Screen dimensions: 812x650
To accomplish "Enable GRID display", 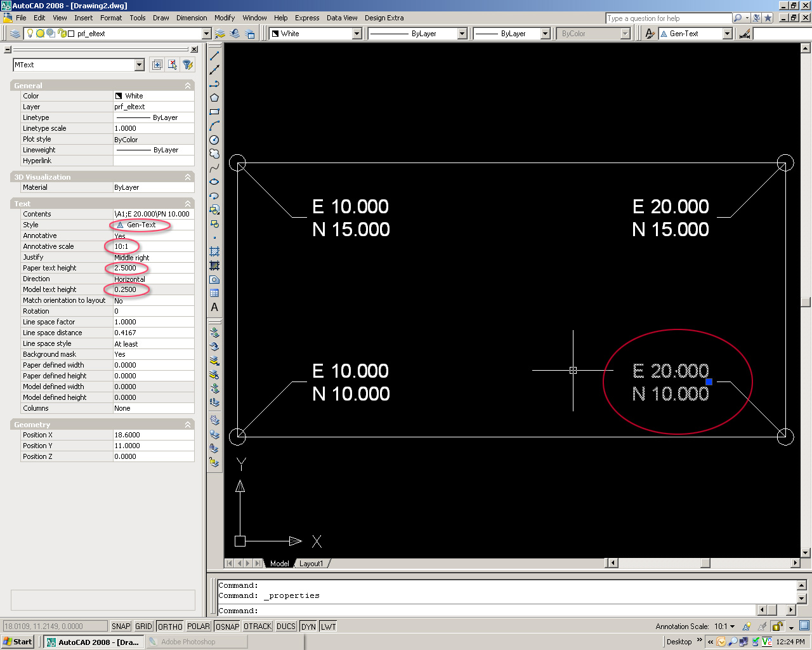I will [144, 626].
